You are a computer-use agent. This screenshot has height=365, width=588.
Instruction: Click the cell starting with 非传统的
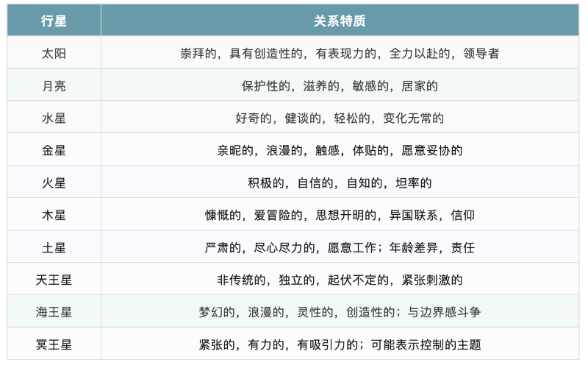(x=340, y=280)
